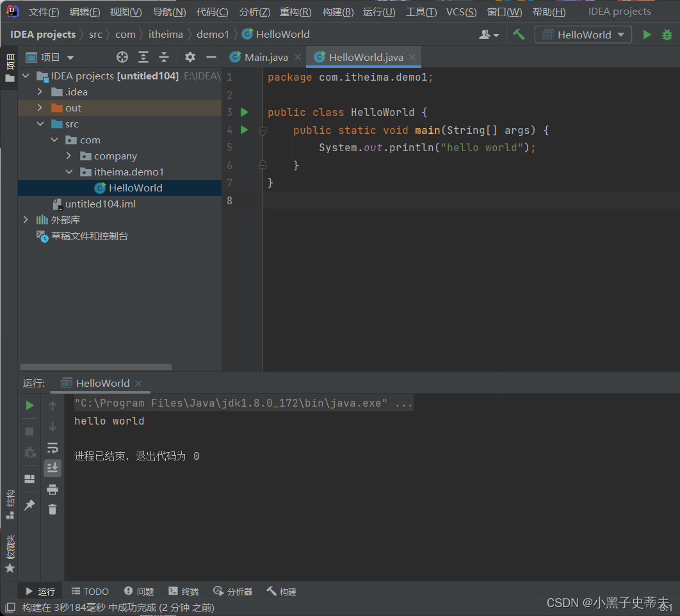Collapse all items in project tree
The width and height of the screenshot is (680, 616).
point(163,57)
